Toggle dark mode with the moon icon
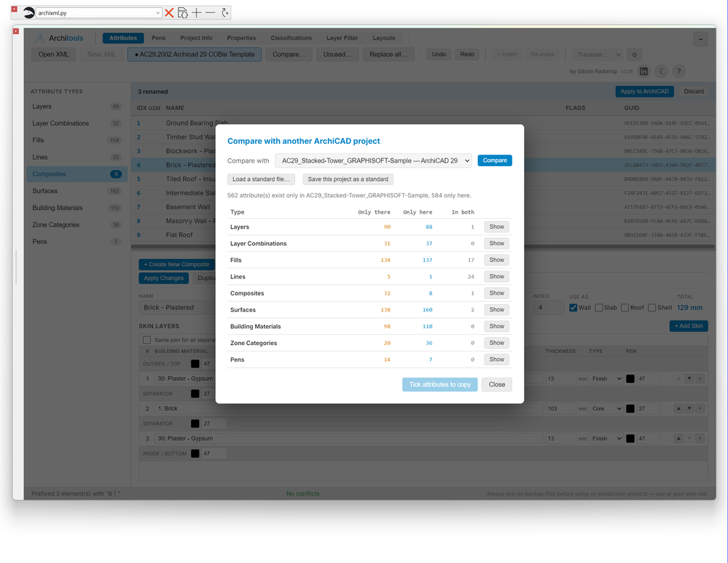 tap(661, 71)
